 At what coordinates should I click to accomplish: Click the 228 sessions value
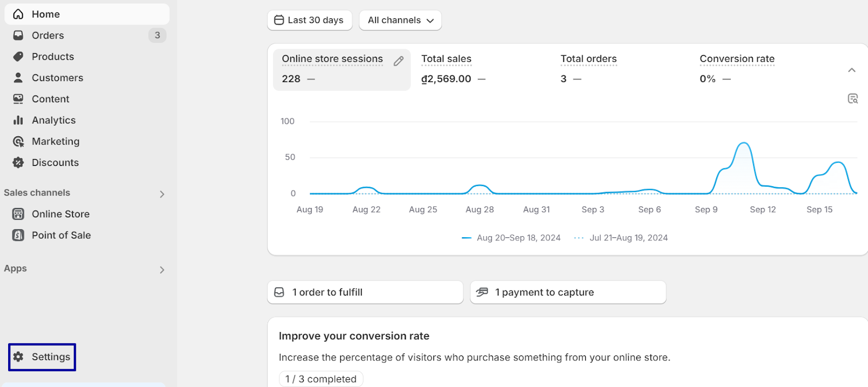coord(291,79)
